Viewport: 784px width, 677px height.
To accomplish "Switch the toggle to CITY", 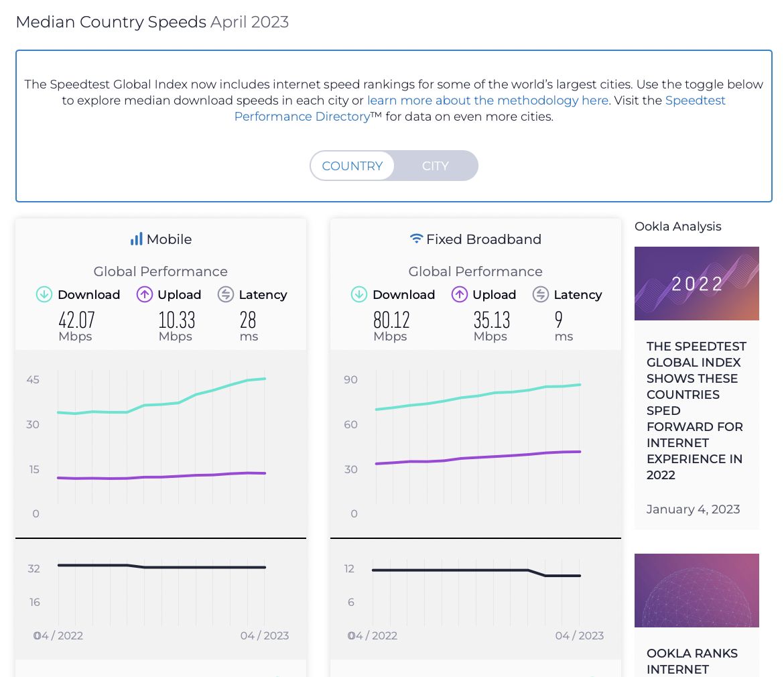I will [436, 166].
